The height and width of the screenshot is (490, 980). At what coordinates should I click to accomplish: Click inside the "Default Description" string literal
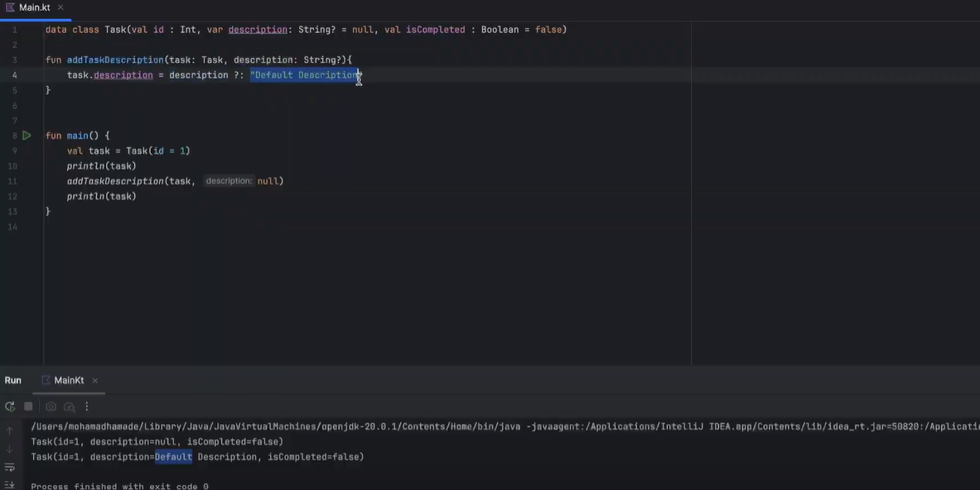pos(304,75)
